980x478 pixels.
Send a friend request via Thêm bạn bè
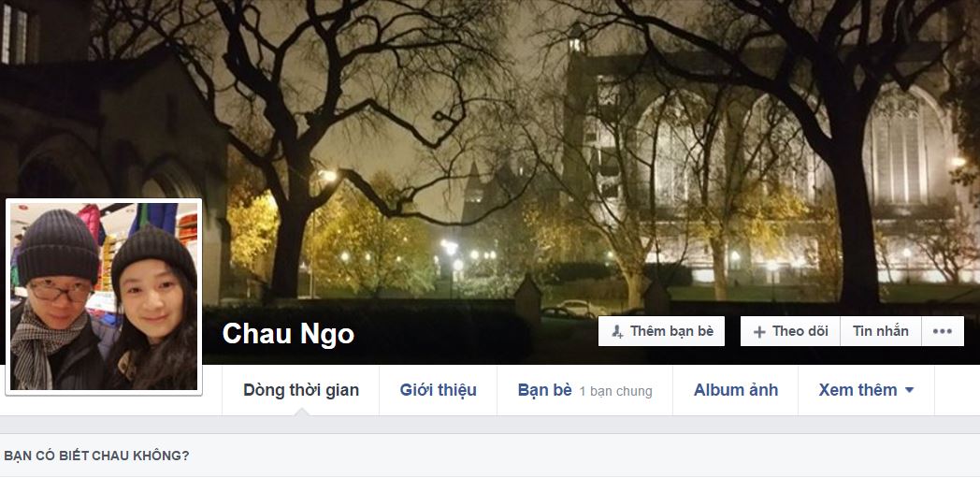[x=661, y=331]
